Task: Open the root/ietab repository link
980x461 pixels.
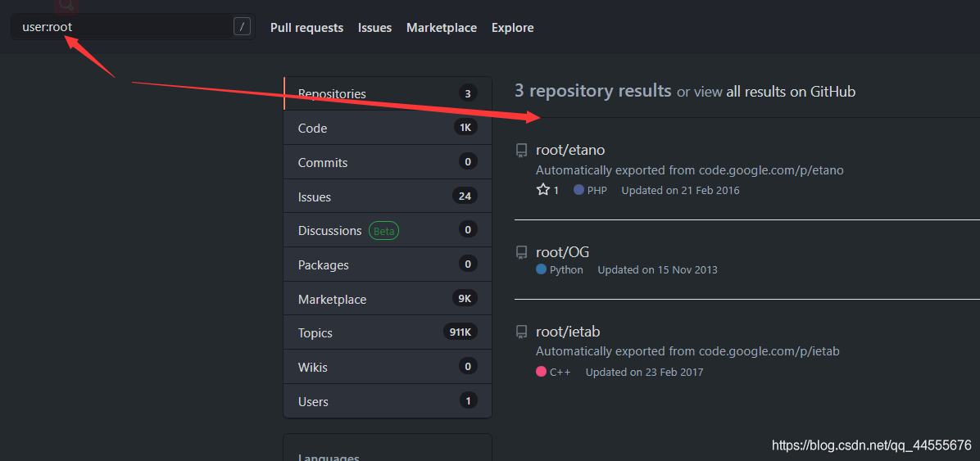Action: tap(568, 332)
